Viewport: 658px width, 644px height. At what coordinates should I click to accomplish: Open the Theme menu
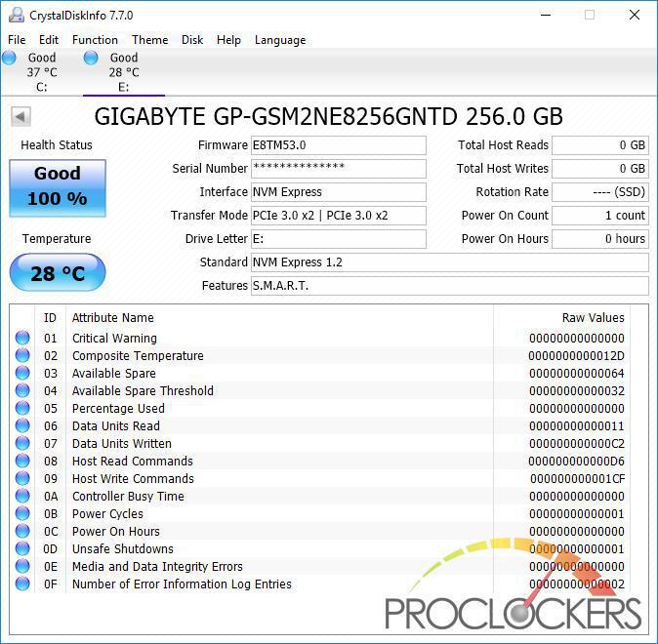149,40
